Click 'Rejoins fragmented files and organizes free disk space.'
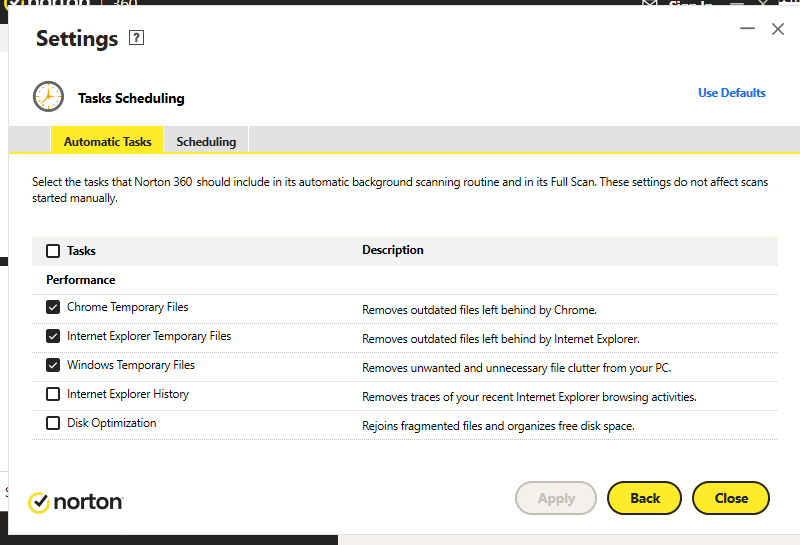Viewport: 800px width, 545px height. pos(498,426)
